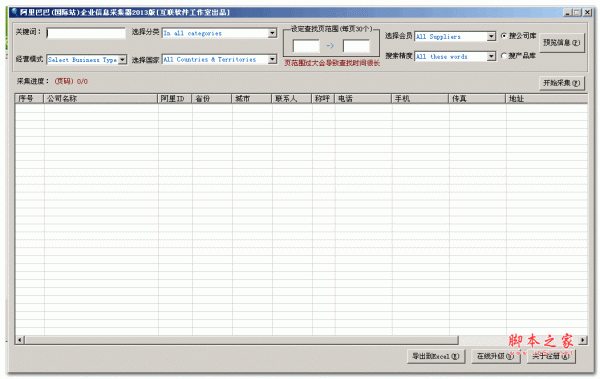This screenshot has height=379, width=600.
Task: Click the application icon in title bar
Action: point(14,12)
